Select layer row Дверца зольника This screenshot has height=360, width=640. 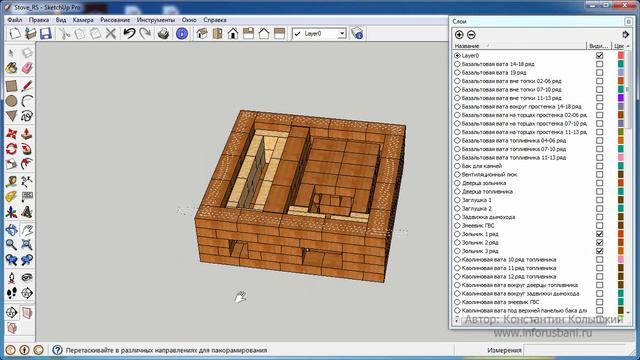coord(484,183)
